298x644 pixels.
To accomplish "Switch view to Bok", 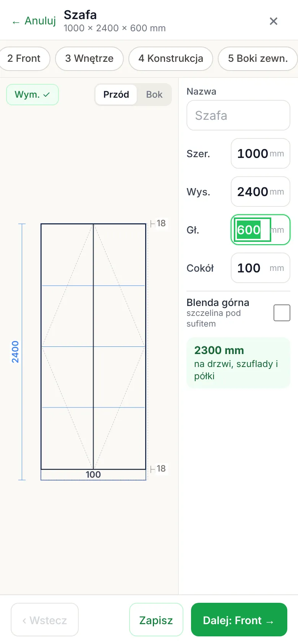I will tap(154, 95).
